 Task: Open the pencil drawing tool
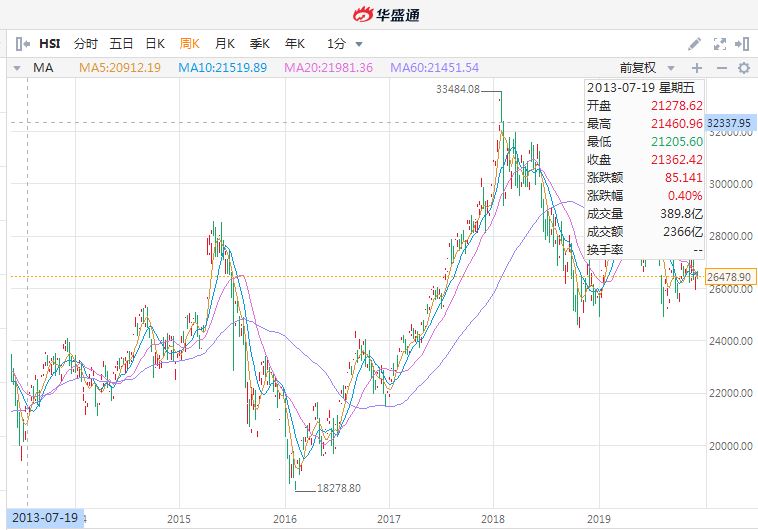click(695, 44)
